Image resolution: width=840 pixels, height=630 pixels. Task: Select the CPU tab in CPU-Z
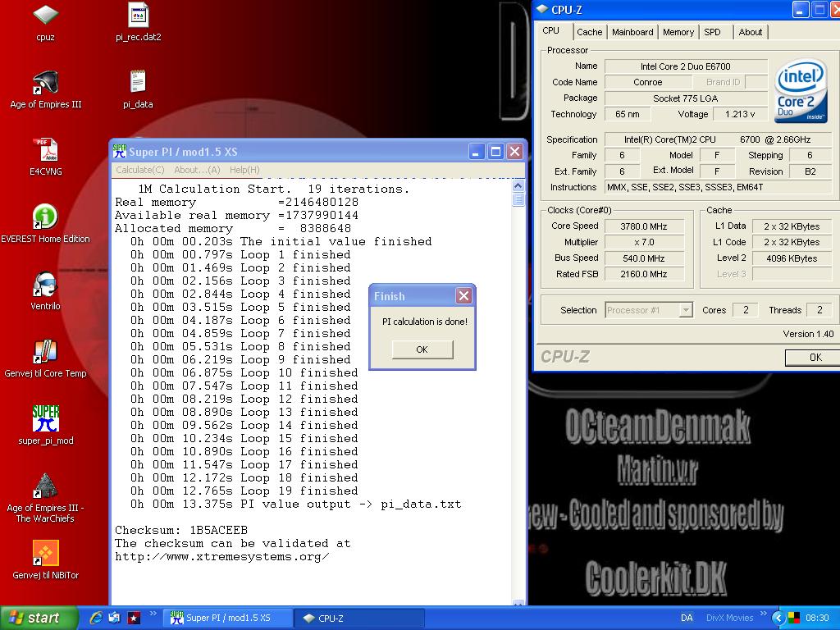(551, 30)
